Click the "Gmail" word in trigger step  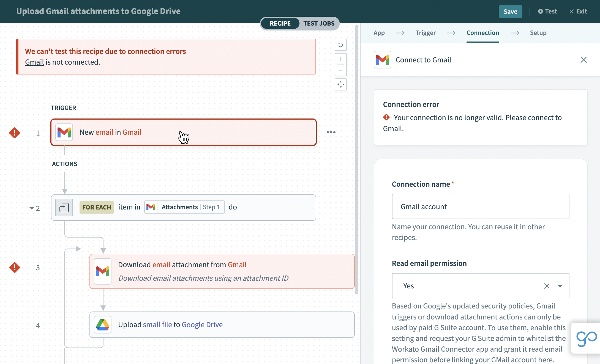tap(132, 132)
